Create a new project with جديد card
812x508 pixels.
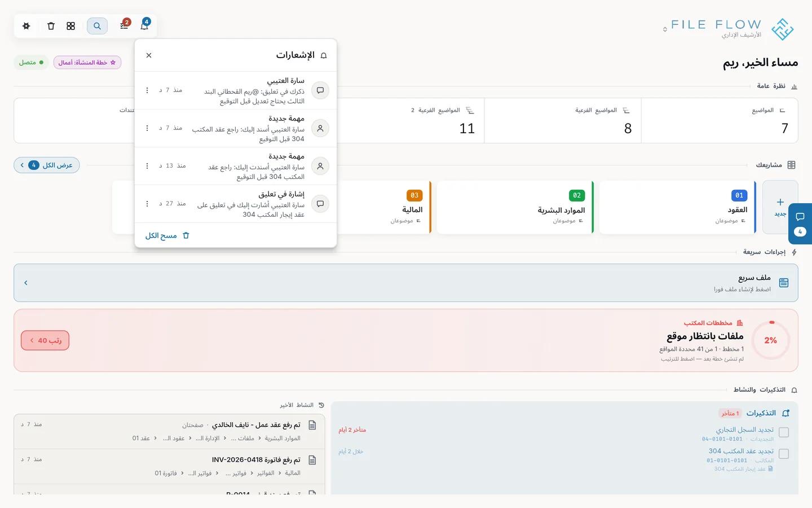tap(780, 207)
